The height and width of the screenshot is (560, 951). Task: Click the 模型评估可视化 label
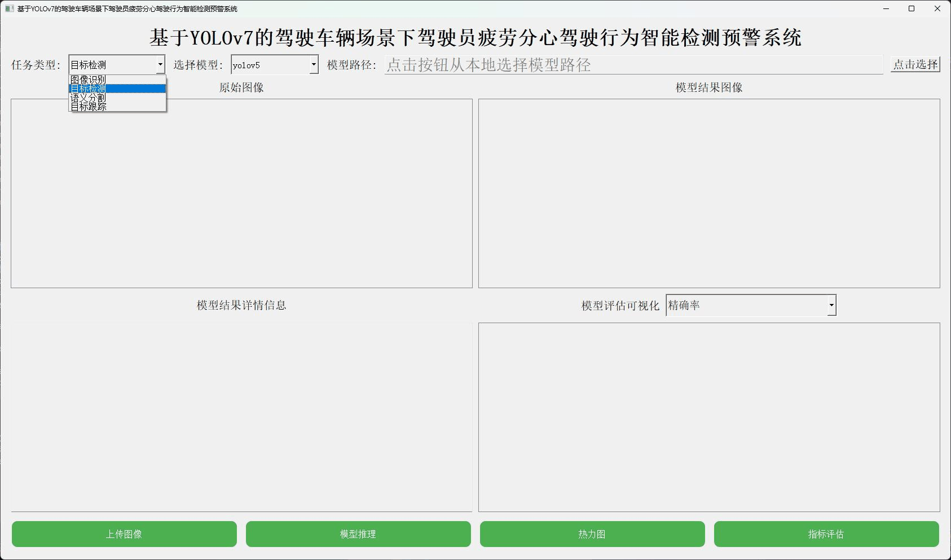point(620,306)
